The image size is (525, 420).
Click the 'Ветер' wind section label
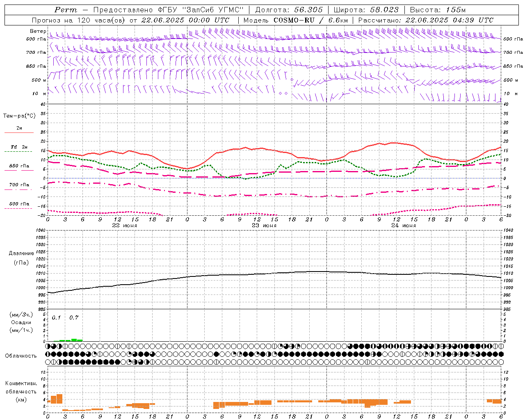click(38, 31)
